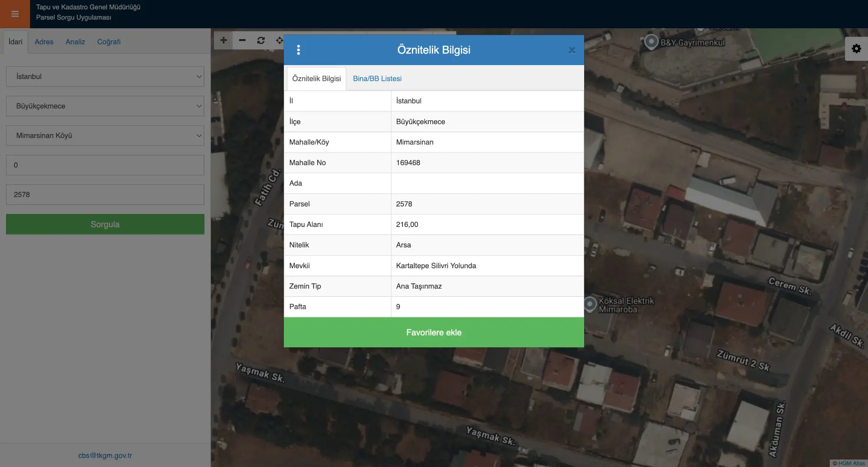Click the İl value İstanbul in table
This screenshot has height=467, width=868.
coord(408,101)
